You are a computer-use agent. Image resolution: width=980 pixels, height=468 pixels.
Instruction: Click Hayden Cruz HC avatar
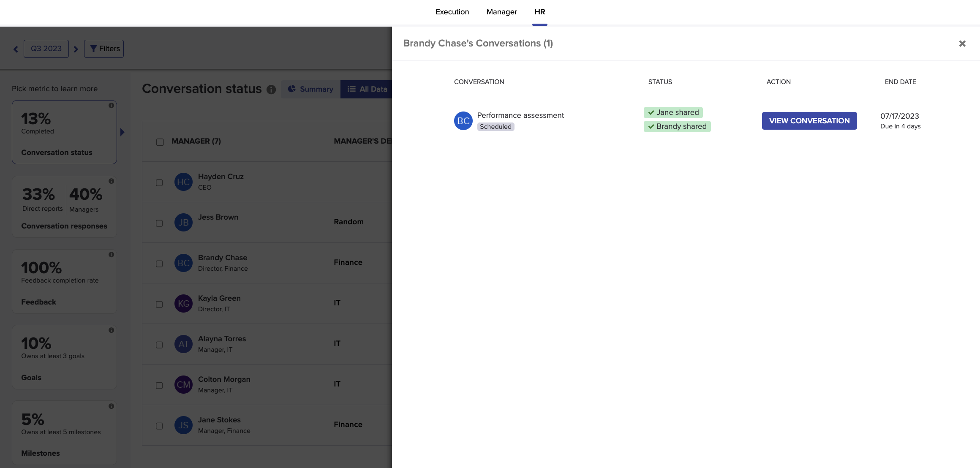coord(183,182)
